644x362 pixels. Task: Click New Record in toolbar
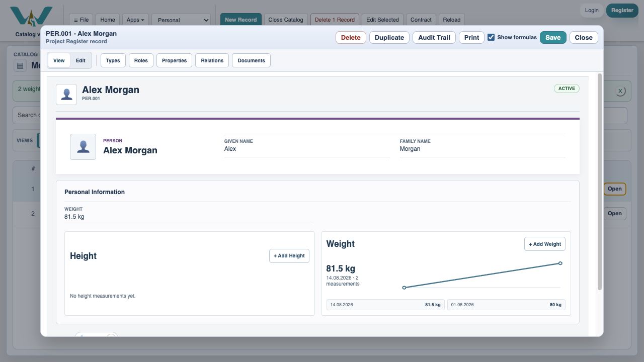tap(240, 20)
